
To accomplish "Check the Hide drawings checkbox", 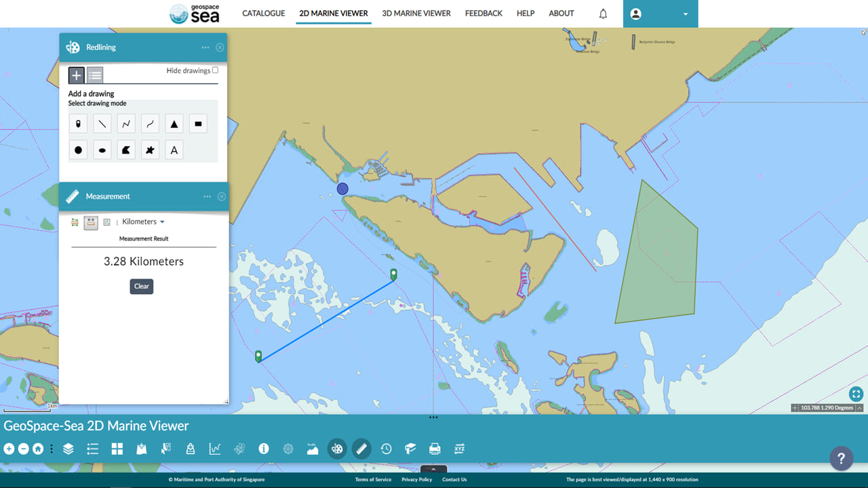I will coord(215,70).
